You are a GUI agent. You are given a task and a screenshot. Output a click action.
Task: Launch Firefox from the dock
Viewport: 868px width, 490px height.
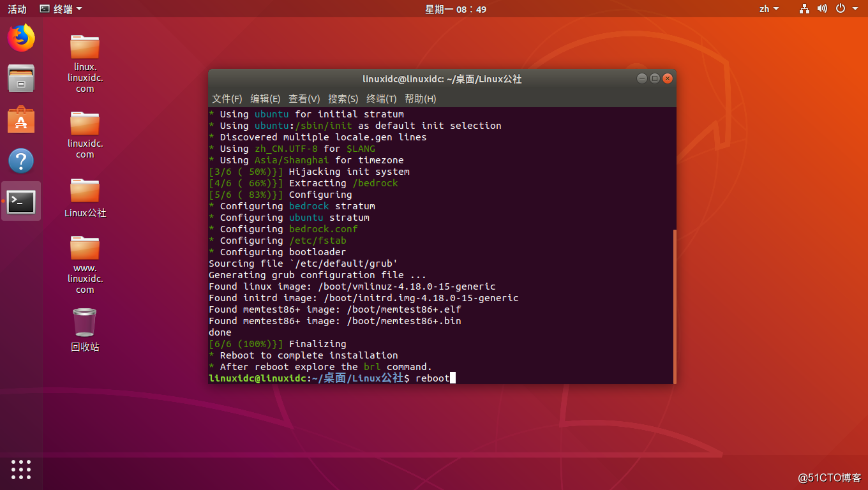pyautogui.click(x=21, y=38)
